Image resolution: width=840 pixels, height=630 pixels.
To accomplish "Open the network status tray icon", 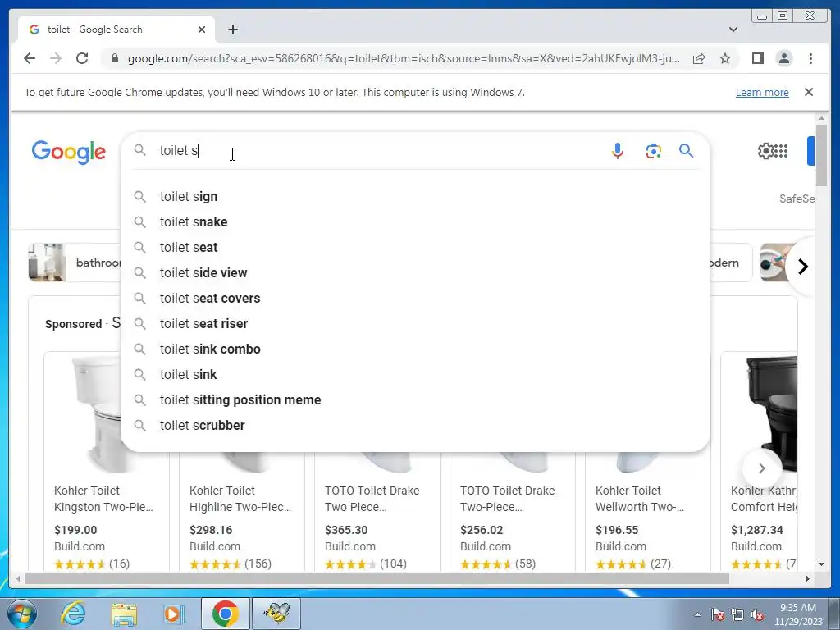I will [x=737, y=615].
